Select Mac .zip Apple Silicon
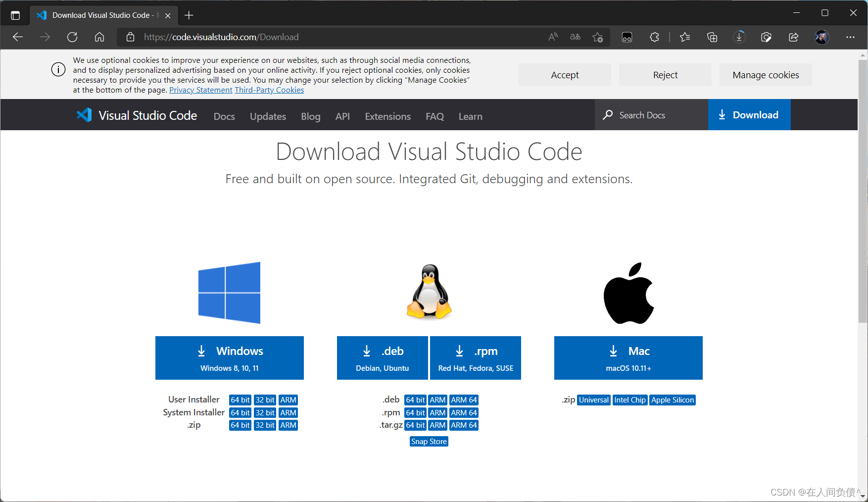 (x=673, y=400)
